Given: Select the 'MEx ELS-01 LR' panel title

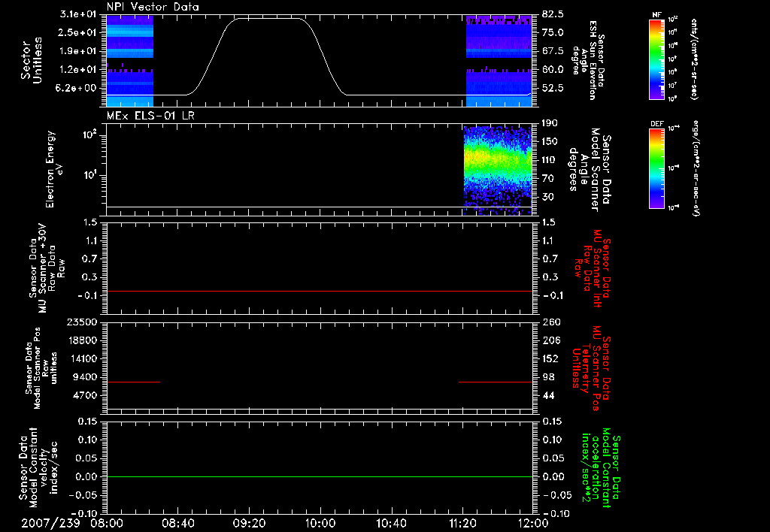Looking at the screenshot, I should [152, 116].
